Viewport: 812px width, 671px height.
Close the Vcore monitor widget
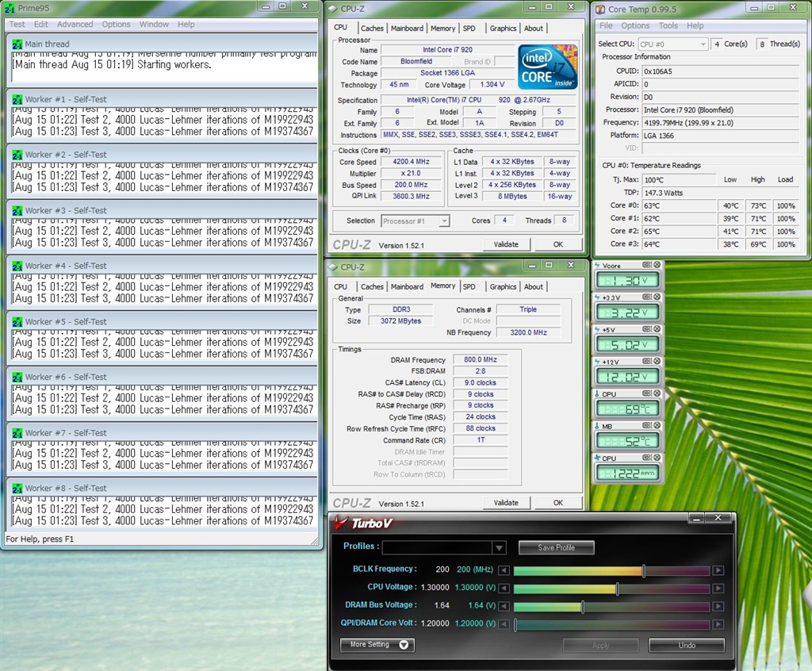[657, 266]
